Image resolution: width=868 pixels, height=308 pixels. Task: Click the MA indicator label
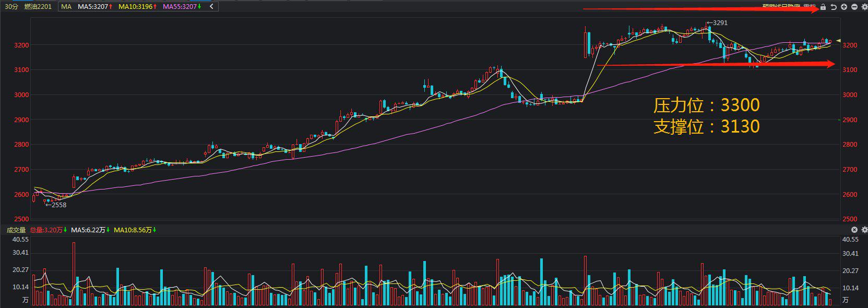click(x=66, y=7)
